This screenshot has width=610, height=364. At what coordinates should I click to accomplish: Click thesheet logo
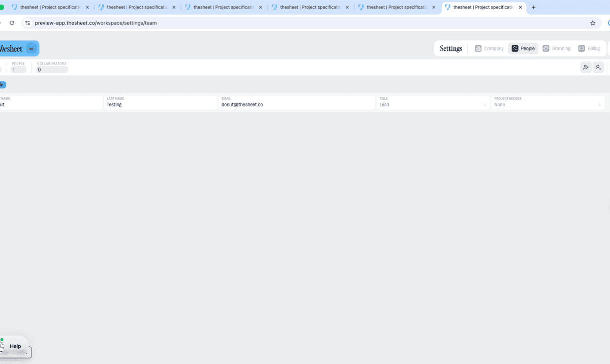pyautogui.click(x=11, y=49)
